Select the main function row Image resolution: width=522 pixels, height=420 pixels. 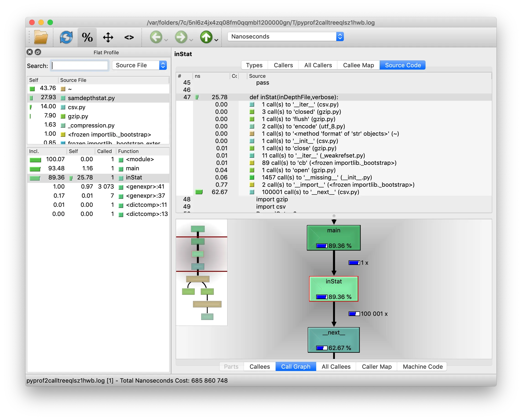[132, 168]
